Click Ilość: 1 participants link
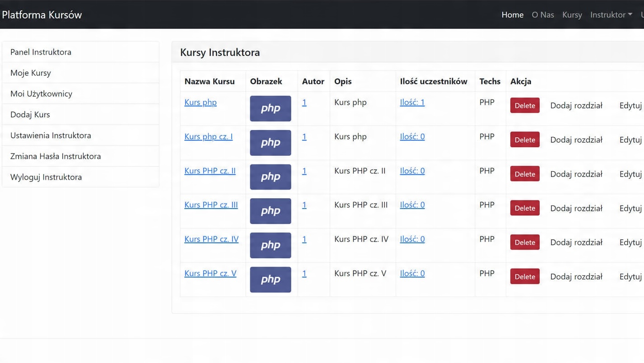The height and width of the screenshot is (363, 644). [x=412, y=102]
